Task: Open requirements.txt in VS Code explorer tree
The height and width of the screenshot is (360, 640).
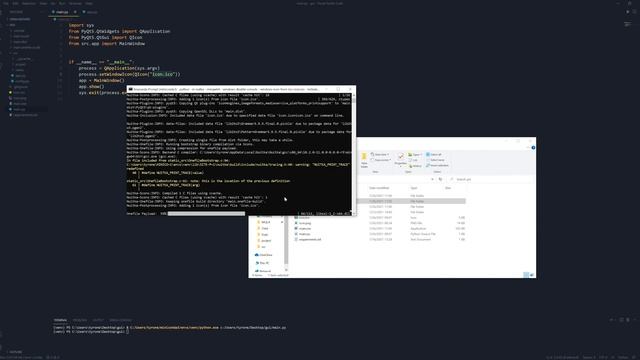Action: tap(25, 115)
